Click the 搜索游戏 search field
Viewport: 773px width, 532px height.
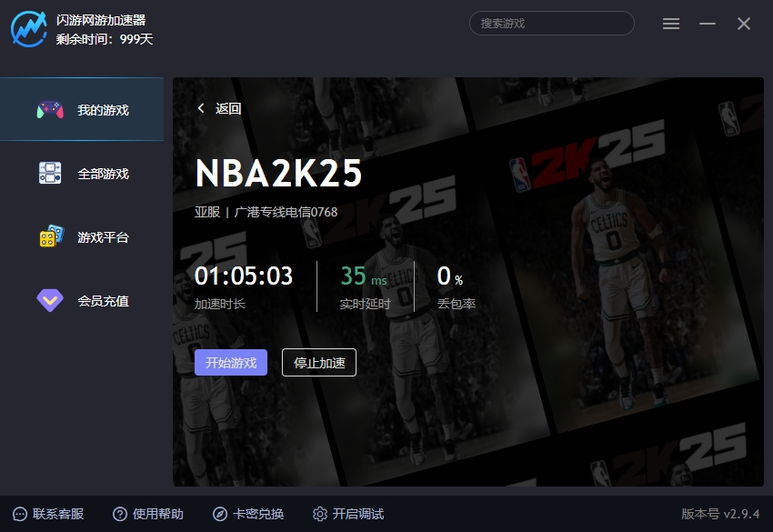coord(551,24)
